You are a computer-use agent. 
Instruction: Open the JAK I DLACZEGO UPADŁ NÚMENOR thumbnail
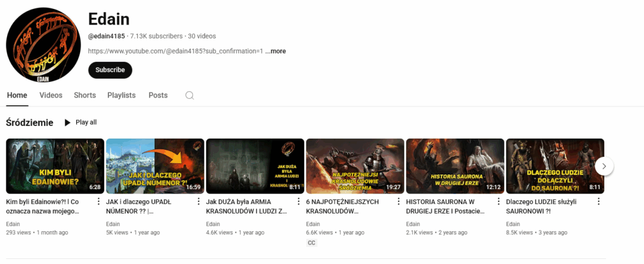(x=155, y=166)
